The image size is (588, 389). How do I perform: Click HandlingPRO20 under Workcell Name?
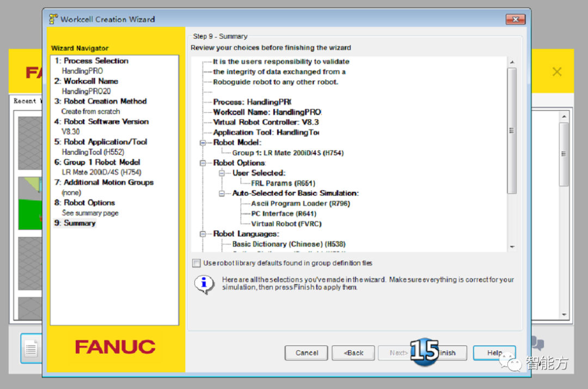(x=86, y=91)
